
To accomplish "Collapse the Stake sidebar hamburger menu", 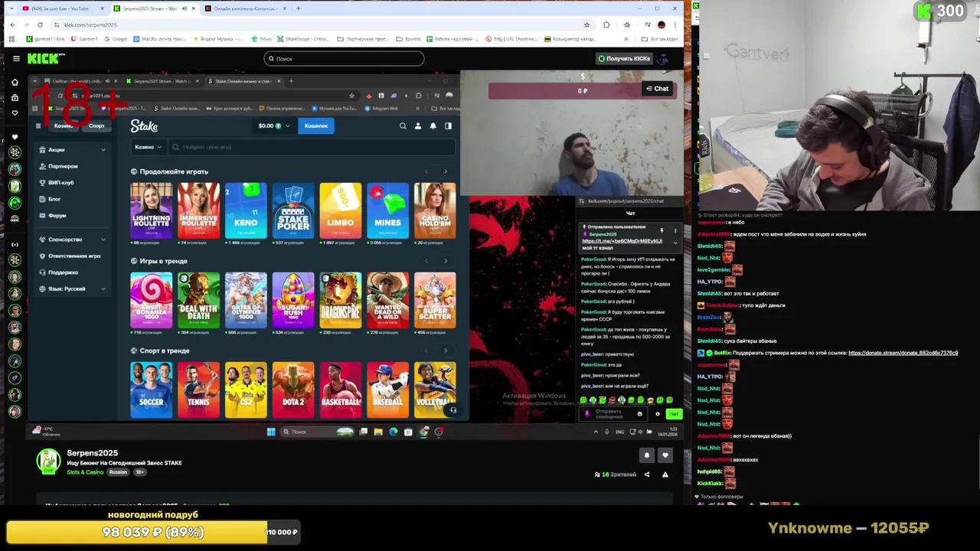I will point(38,126).
